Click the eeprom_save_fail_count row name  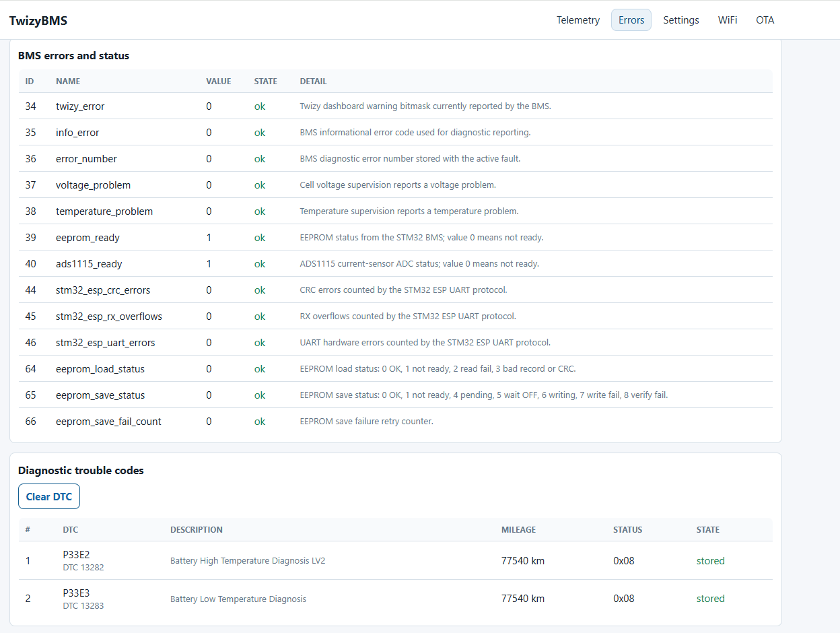click(x=108, y=422)
